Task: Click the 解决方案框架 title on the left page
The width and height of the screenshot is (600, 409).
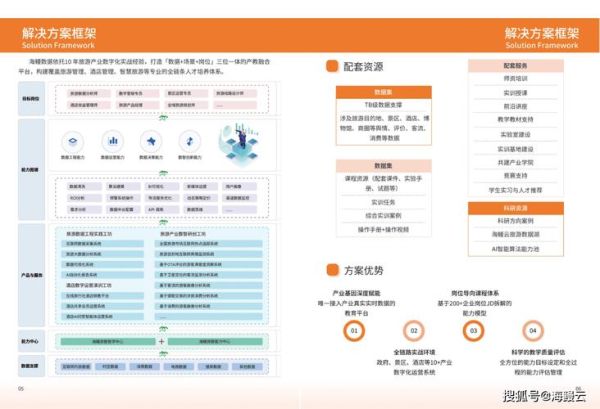Action: pos(59,33)
